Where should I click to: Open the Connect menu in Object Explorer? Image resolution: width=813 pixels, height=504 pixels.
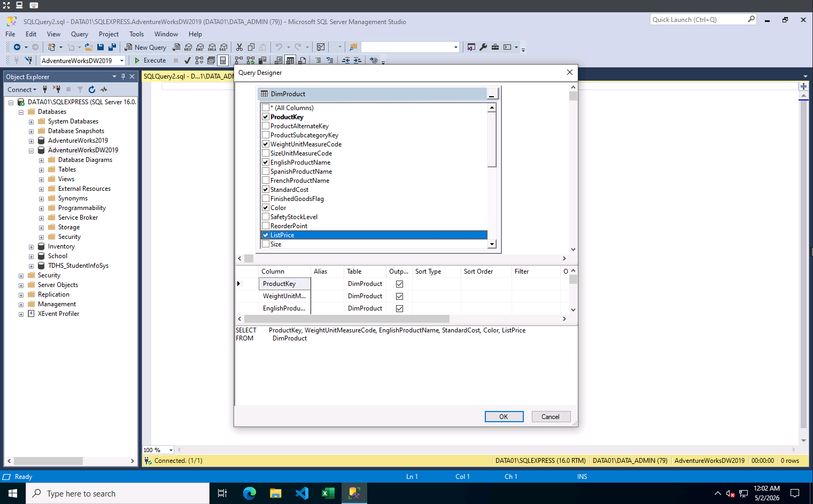22,90
